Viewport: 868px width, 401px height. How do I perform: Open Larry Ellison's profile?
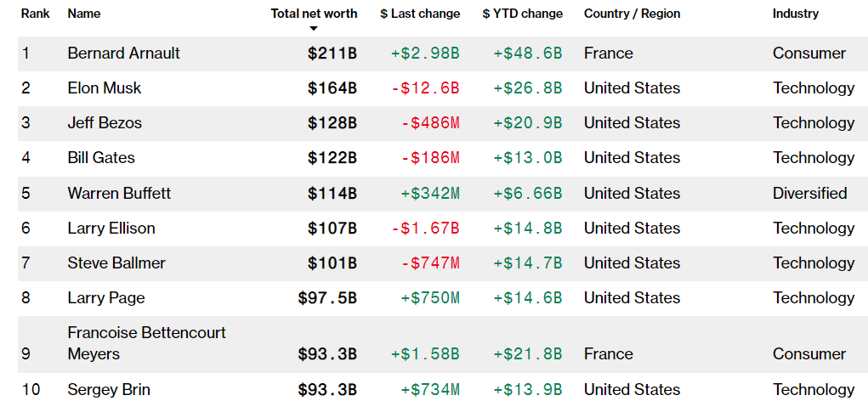111,229
